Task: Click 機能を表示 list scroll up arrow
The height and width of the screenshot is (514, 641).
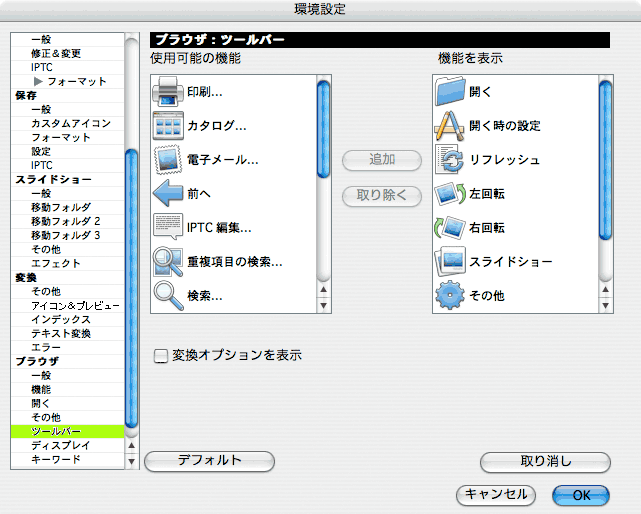Action: pyautogui.click(x=605, y=290)
